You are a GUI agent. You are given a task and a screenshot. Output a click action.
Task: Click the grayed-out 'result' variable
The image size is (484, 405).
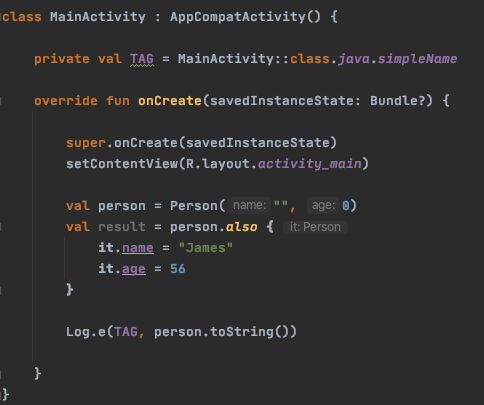(x=122, y=227)
